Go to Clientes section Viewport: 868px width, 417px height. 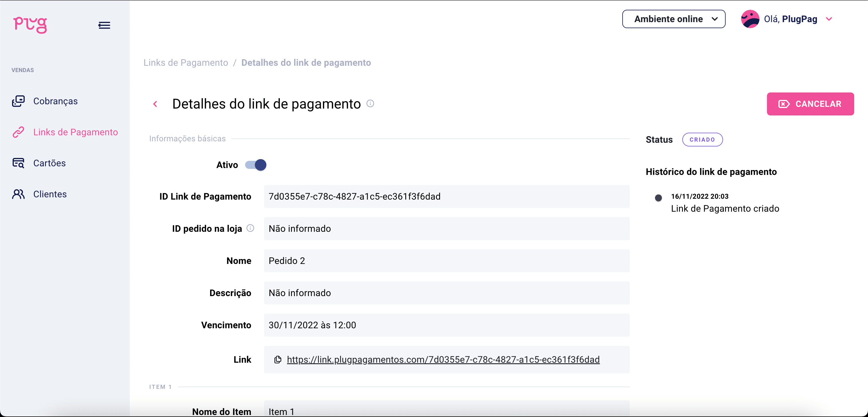pyautogui.click(x=50, y=194)
